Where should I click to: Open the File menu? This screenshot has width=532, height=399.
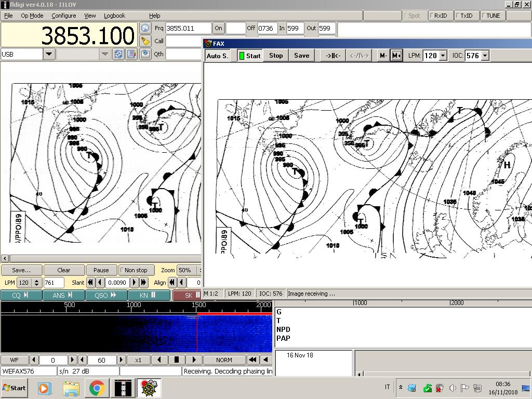click(x=8, y=16)
